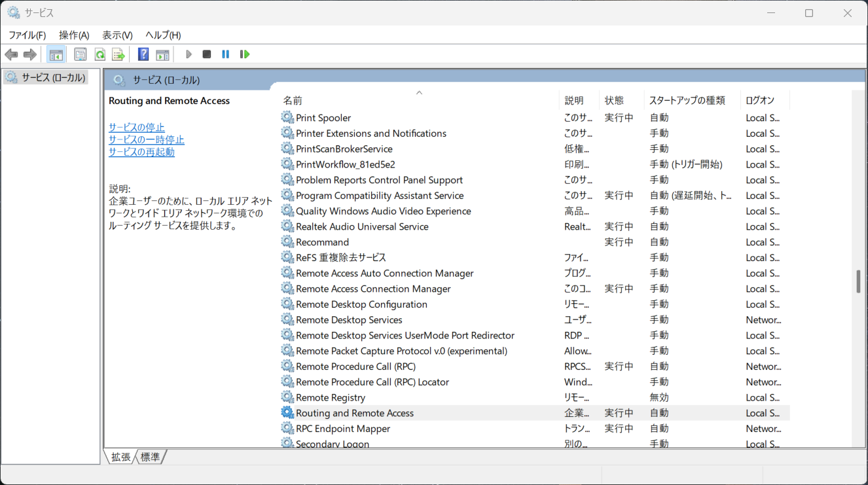868x485 pixels.
Task: Click gear icon beside Remote Desktop Configuration
Action: coord(287,304)
